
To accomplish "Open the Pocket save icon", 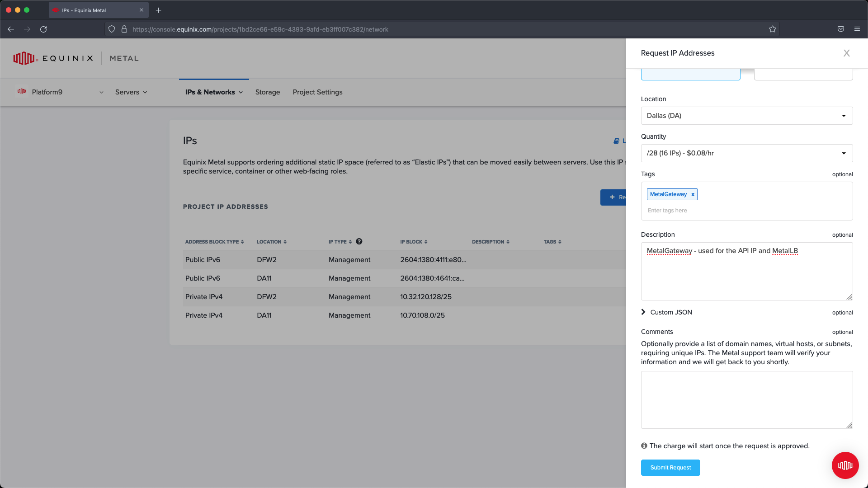I will (841, 29).
